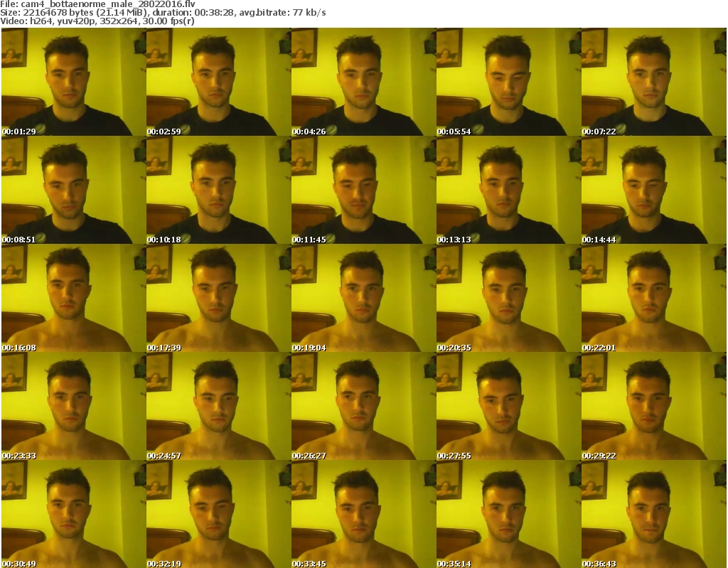
Task: Click the thumbnail stamped 00:02:59
Action: pyautogui.click(x=219, y=82)
